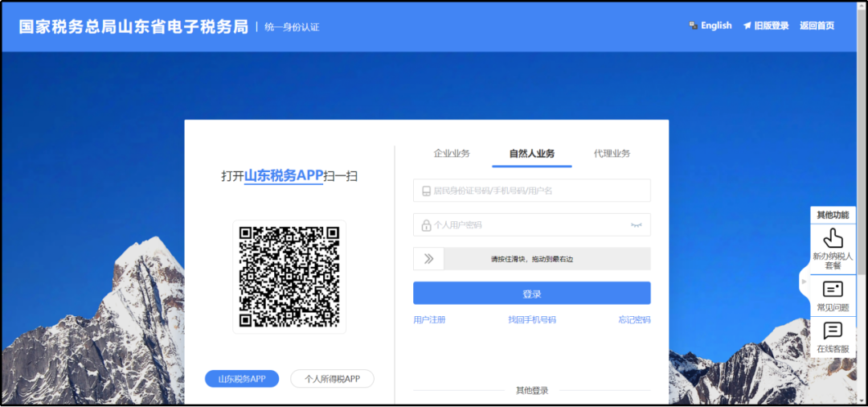Viewport: 868px width, 407px height.
Task: Collapse the side panel with arrow handle
Action: click(x=805, y=282)
